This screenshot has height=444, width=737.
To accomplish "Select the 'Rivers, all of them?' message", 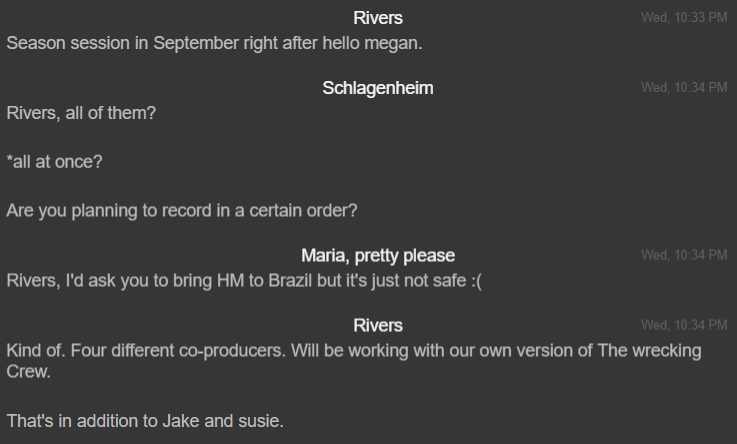I will coord(81,114).
